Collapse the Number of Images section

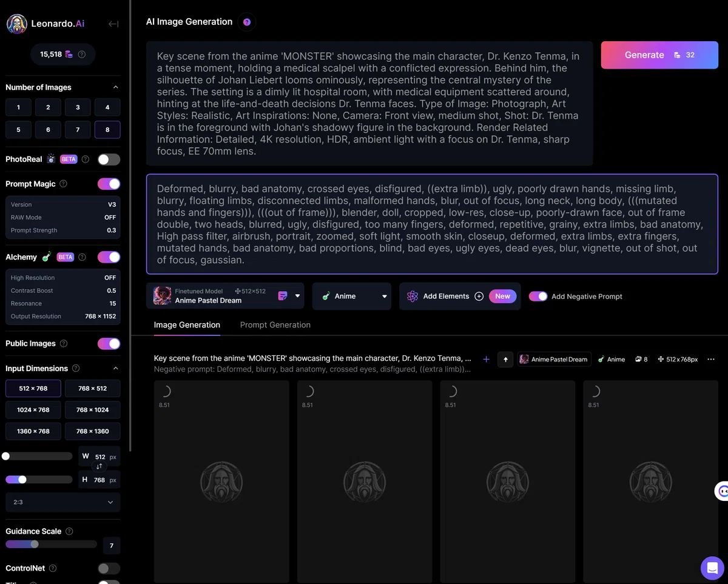[x=116, y=87]
